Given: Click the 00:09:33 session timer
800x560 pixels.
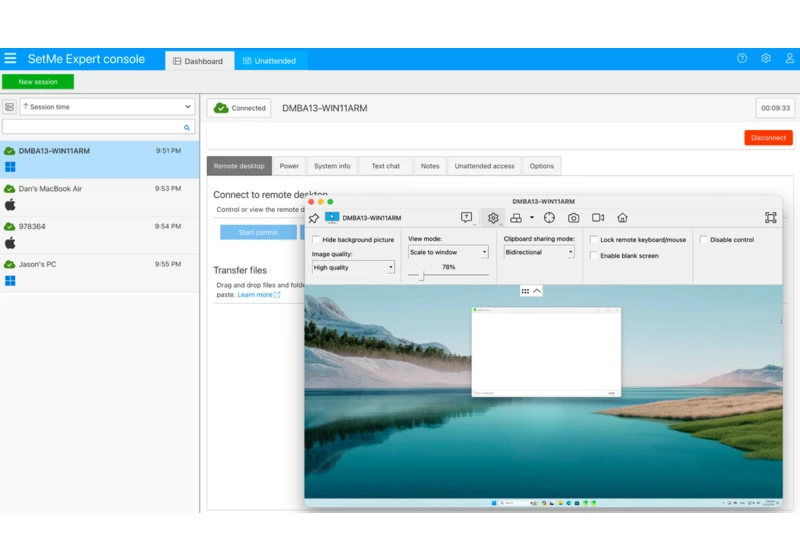Looking at the screenshot, I should (x=775, y=108).
